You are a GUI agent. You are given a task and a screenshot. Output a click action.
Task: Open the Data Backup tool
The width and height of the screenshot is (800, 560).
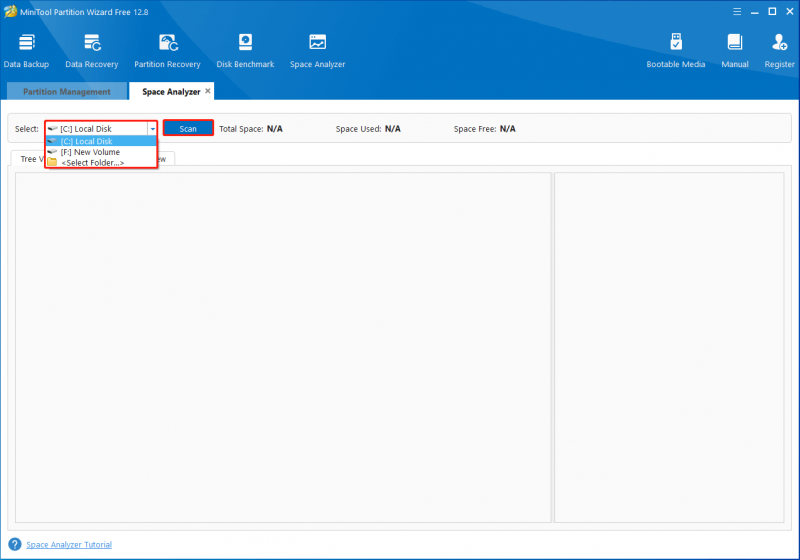pyautogui.click(x=27, y=51)
